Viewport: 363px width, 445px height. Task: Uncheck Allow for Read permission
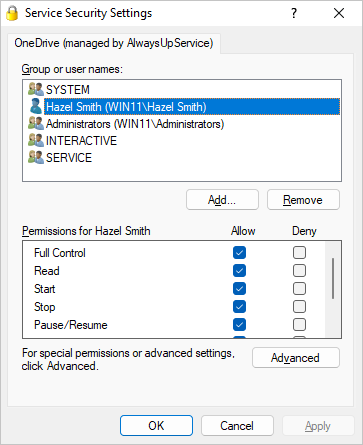point(239,271)
